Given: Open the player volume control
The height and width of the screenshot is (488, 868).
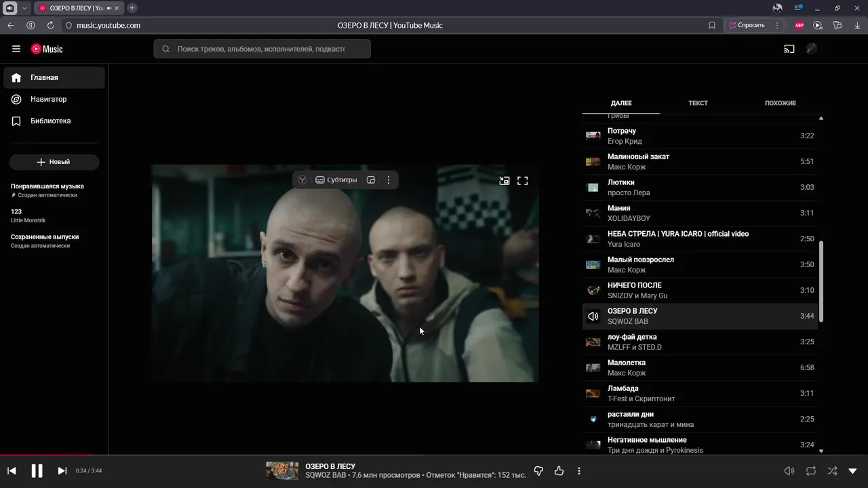Looking at the screenshot, I should click(x=789, y=471).
